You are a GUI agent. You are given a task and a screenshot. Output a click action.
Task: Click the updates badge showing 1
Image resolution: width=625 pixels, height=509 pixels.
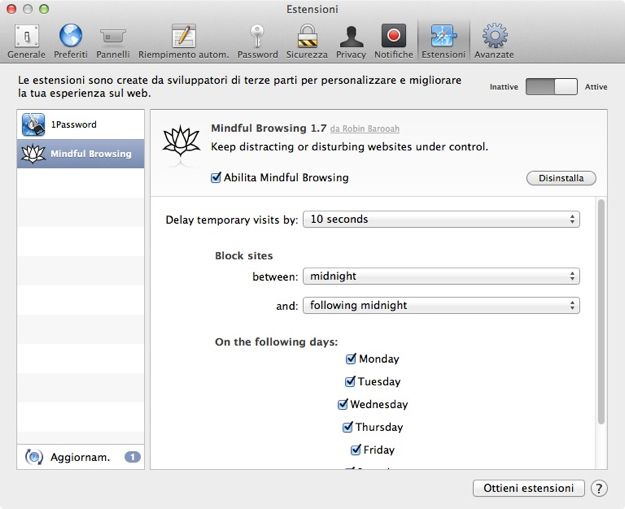[132, 457]
